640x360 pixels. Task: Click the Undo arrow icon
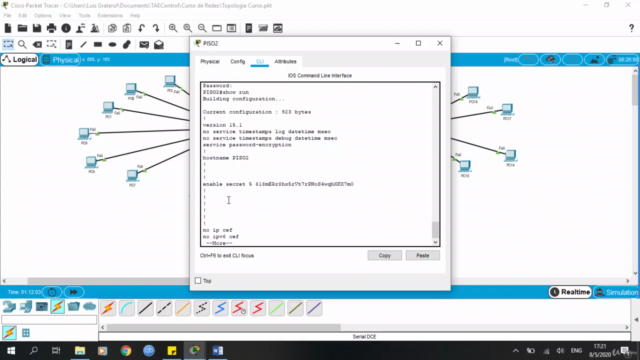(x=141, y=28)
